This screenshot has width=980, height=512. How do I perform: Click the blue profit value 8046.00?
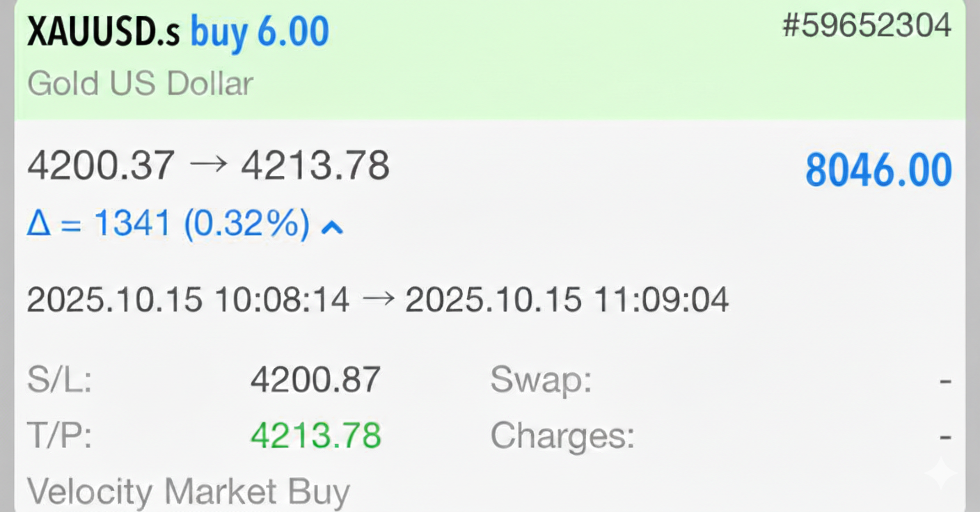879,169
